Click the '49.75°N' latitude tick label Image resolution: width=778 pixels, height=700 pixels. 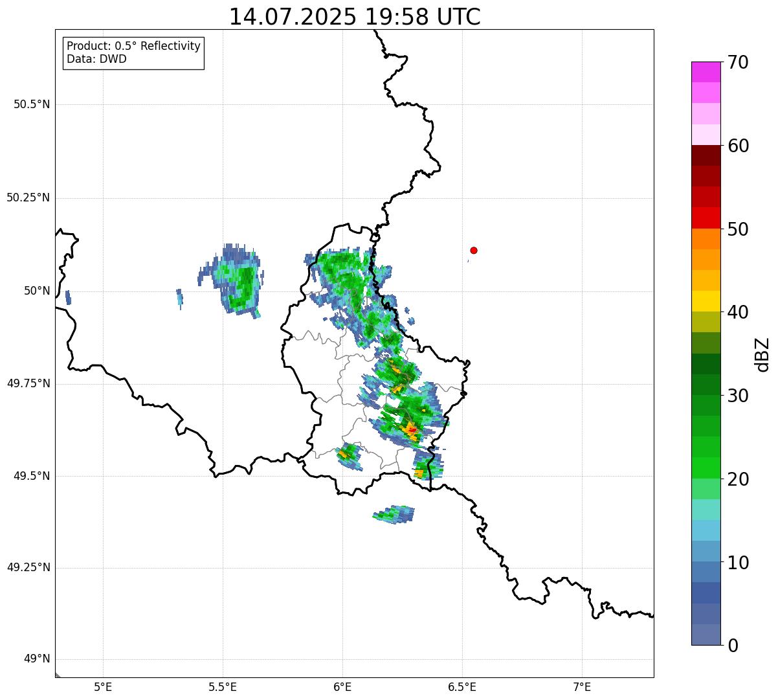pyautogui.click(x=28, y=383)
